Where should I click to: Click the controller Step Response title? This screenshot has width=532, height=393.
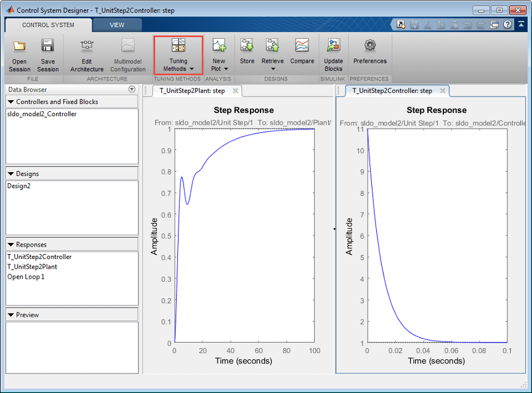tap(437, 110)
